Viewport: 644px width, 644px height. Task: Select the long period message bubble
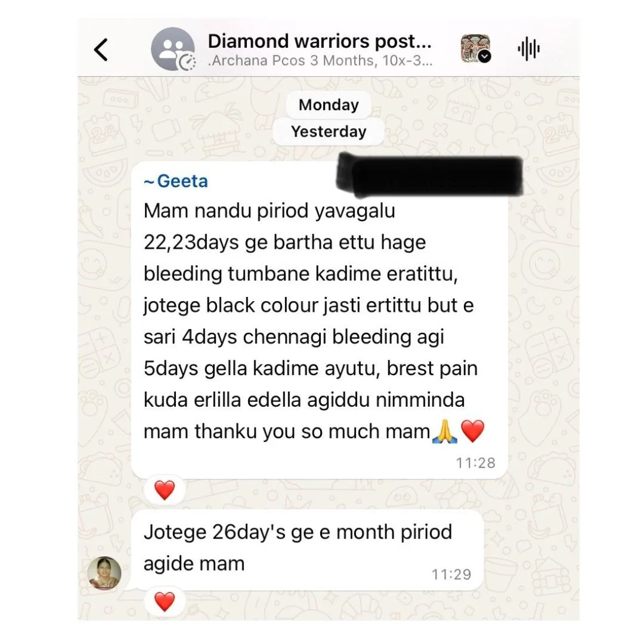coord(320,320)
